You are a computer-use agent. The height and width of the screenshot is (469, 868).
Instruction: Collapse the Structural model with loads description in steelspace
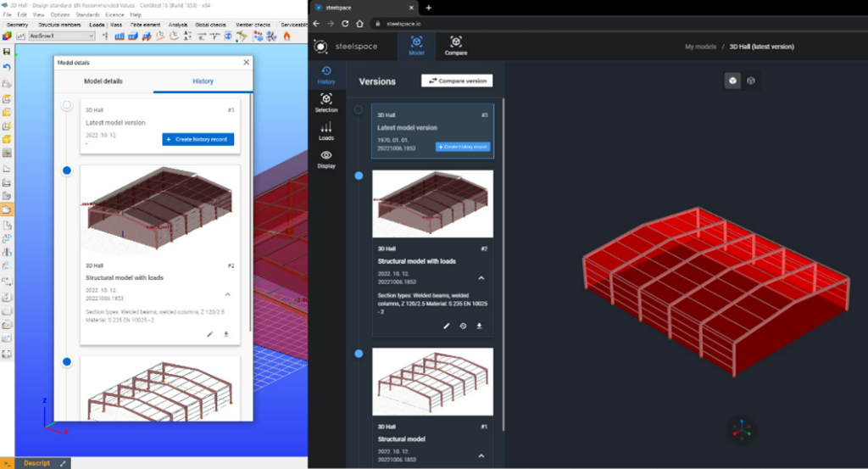tap(481, 278)
